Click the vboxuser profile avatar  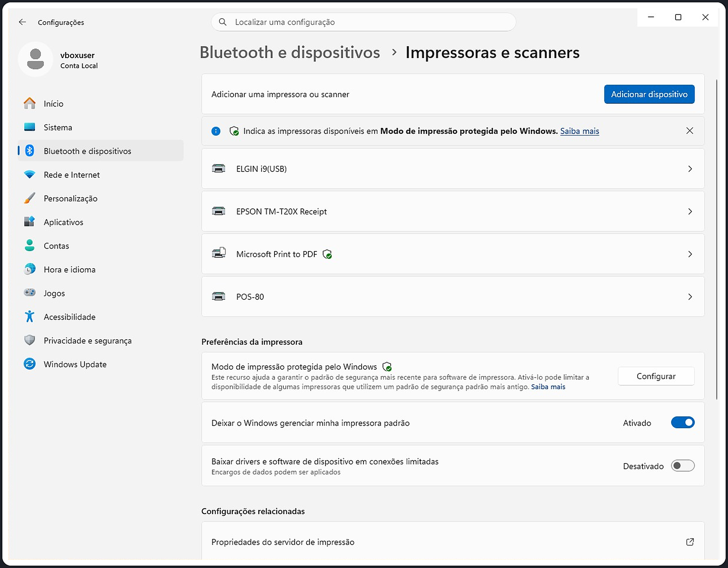pos(35,59)
